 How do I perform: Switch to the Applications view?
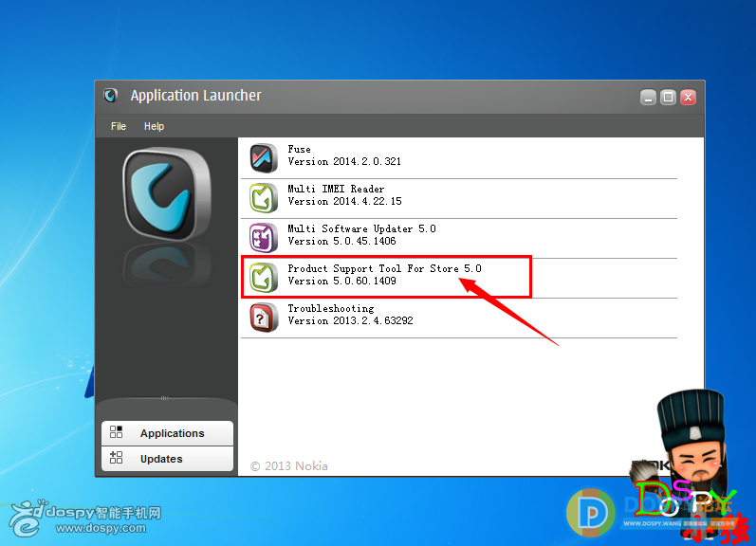pos(167,433)
